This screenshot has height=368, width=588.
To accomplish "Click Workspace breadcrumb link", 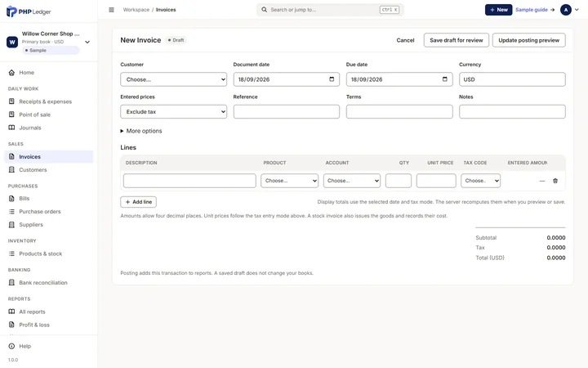I will 136,10.
